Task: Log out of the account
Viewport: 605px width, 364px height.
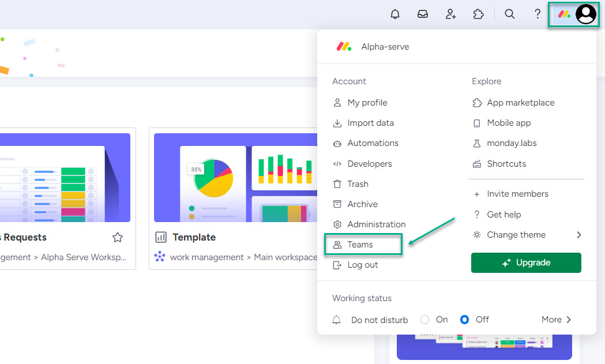Action: click(362, 265)
